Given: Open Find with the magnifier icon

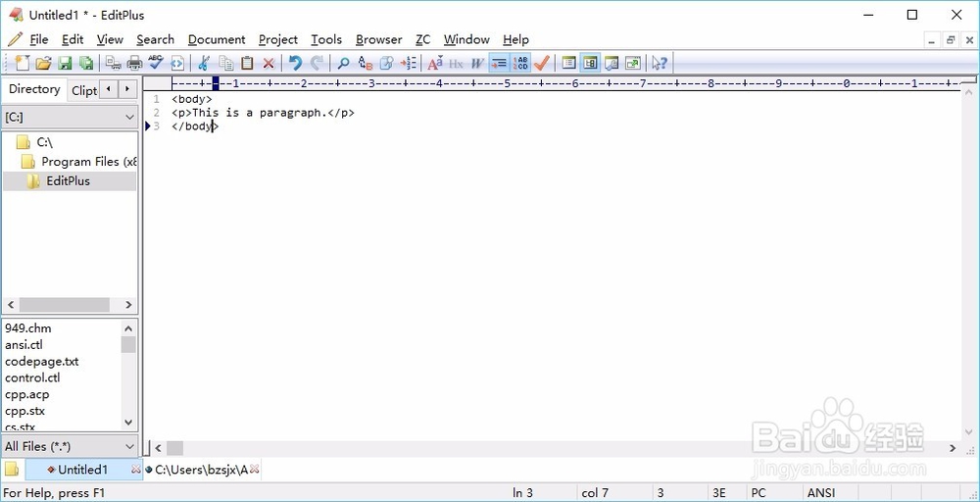Looking at the screenshot, I should pyautogui.click(x=343, y=63).
